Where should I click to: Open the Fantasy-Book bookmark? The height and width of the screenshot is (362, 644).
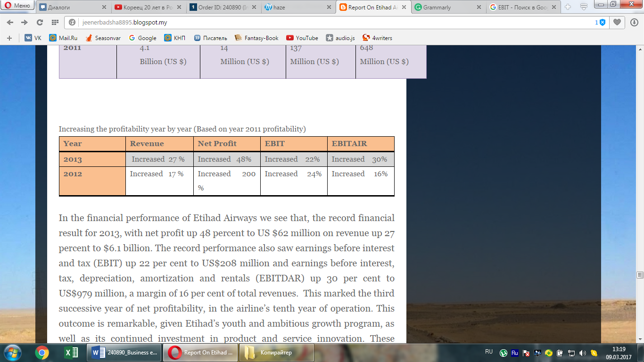[x=256, y=38]
